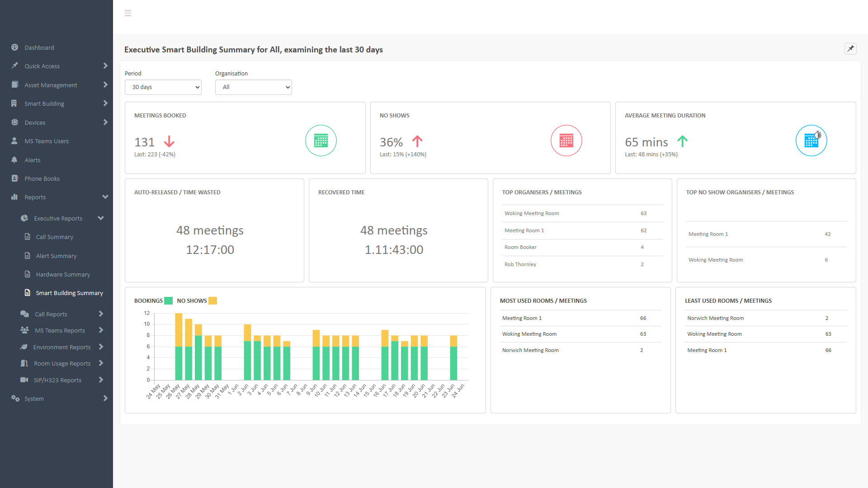Image resolution: width=868 pixels, height=488 pixels.
Task: Click the red No Shows calendar icon
Action: (566, 141)
